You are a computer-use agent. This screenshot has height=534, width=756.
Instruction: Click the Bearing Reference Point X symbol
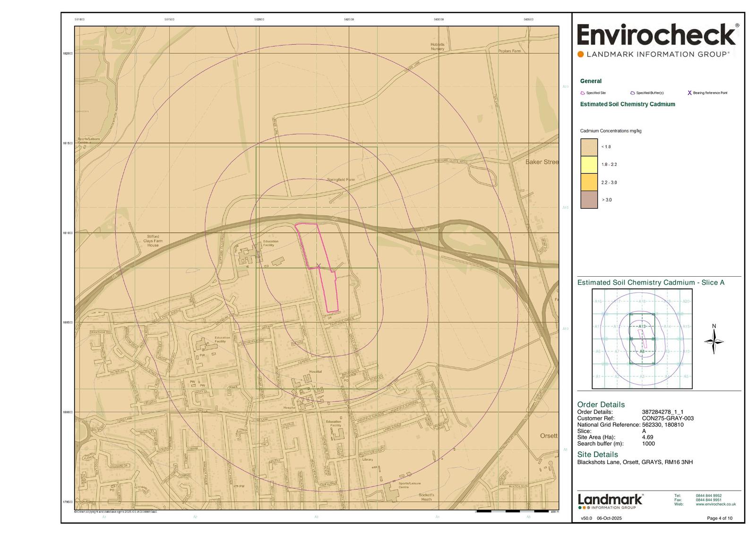pyautogui.click(x=689, y=93)
